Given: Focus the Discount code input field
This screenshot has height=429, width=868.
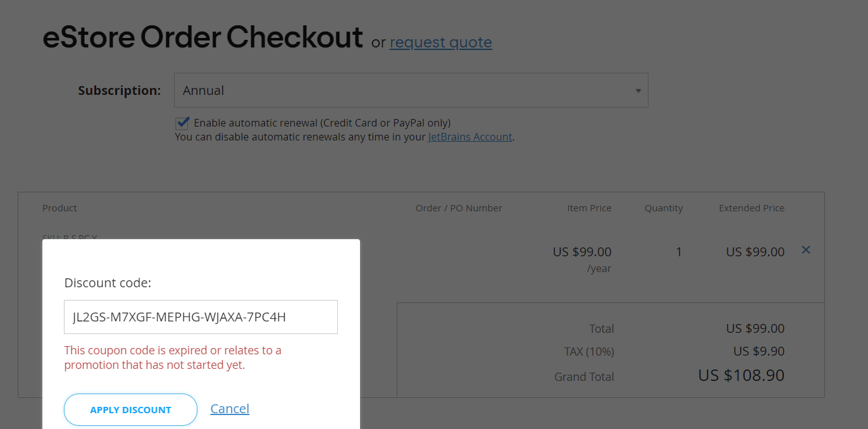Looking at the screenshot, I should [201, 317].
